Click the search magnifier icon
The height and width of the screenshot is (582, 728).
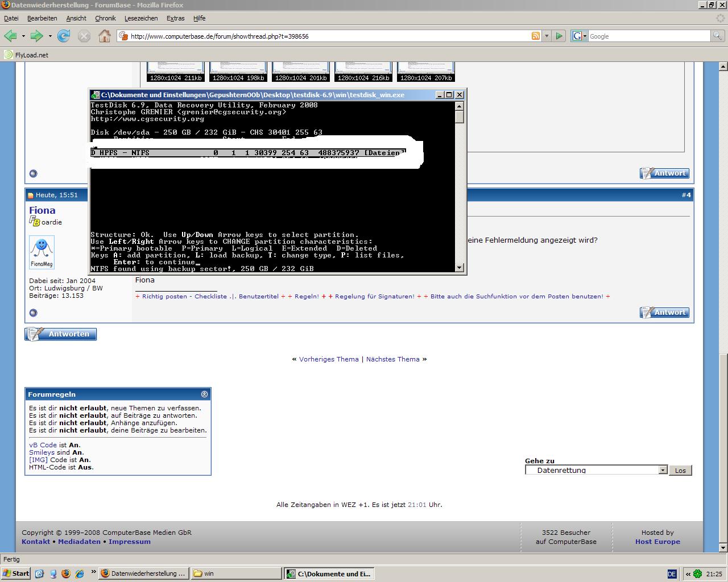718,36
